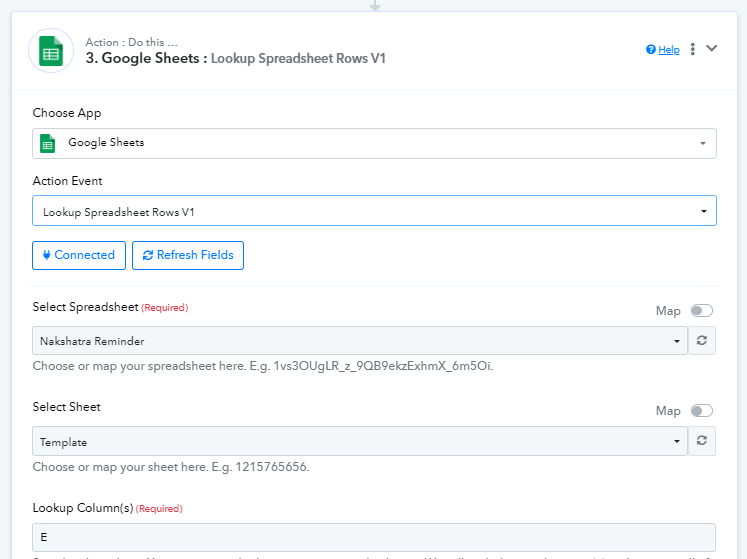Image resolution: width=747 pixels, height=559 pixels.
Task: Open the Select Sheet dropdown
Action: pyautogui.click(x=360, y=441)
